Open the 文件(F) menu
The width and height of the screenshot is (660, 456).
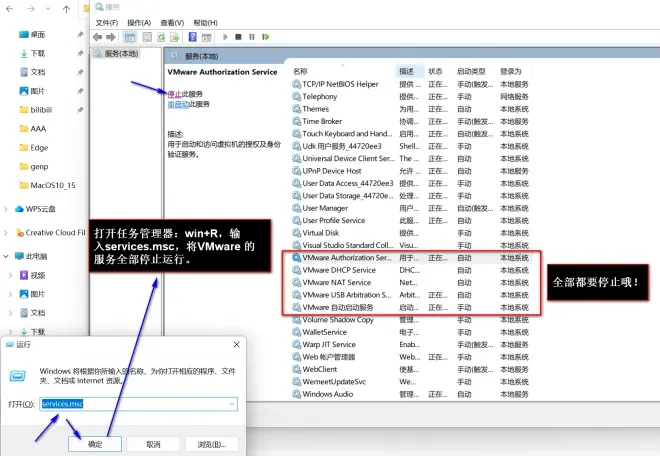pos(106,22)
